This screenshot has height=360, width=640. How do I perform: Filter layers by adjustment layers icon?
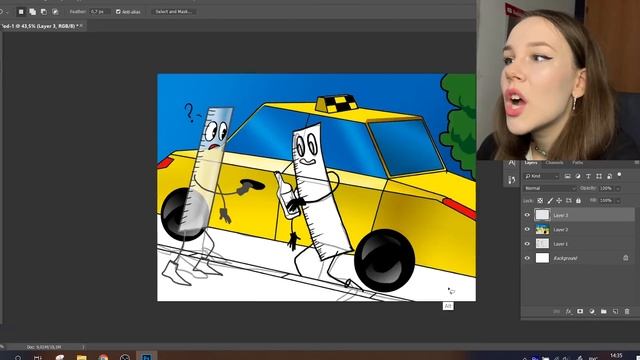pyautogui.click(x=578, y=176)
